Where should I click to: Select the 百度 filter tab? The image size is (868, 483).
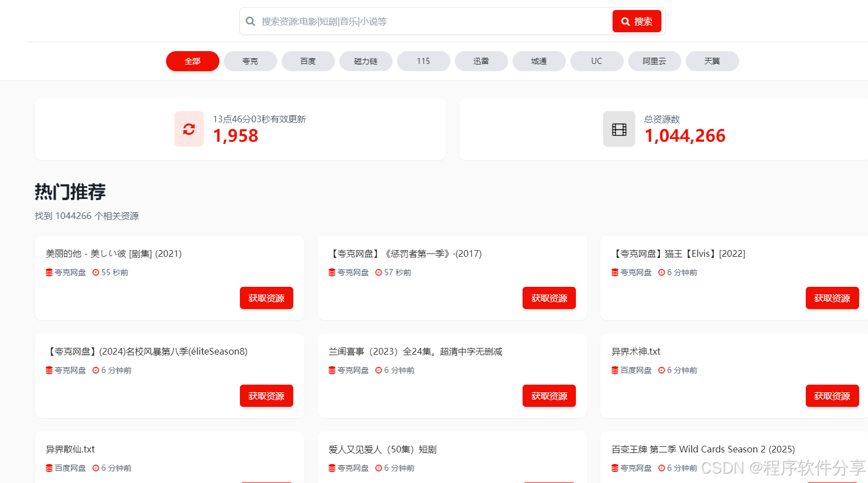(308, 61)
